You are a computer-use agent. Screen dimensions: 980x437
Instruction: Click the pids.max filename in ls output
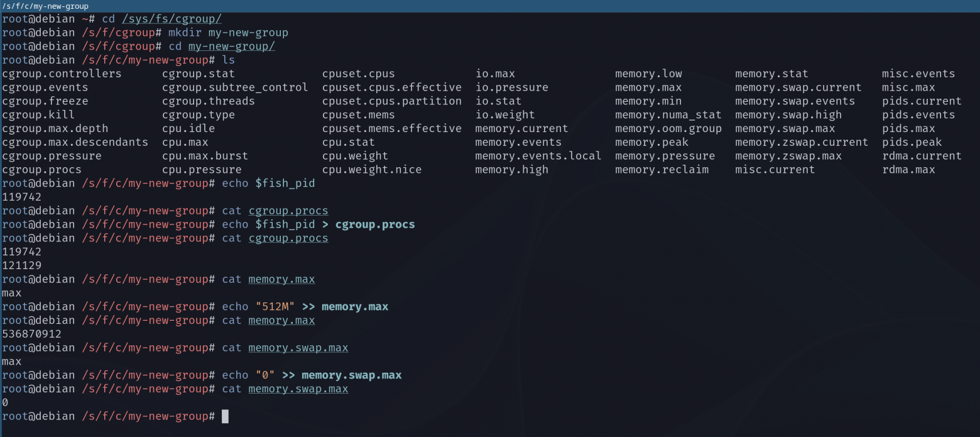[908, 128]
